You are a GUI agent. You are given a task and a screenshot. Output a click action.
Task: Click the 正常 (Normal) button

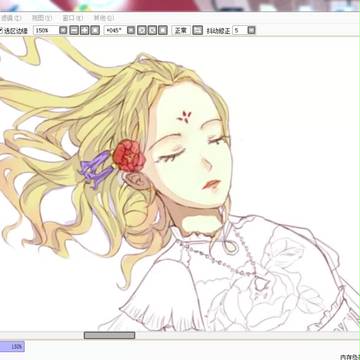click(181, 30)
